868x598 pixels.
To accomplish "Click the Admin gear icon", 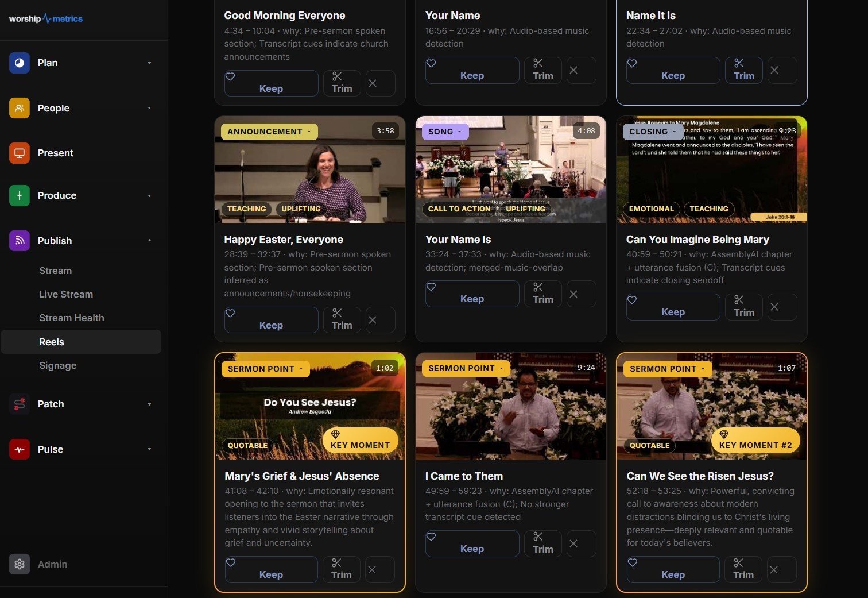I will point(20,564).
